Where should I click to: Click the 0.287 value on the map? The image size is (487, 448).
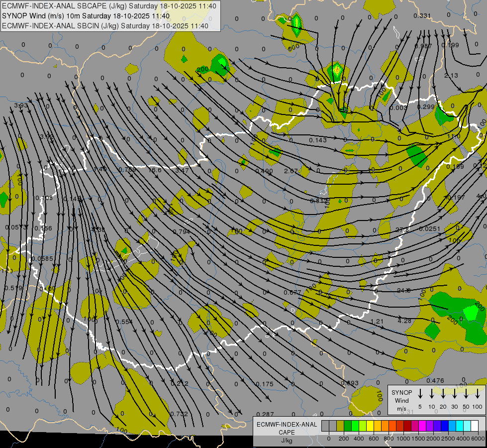click(265, 414)
